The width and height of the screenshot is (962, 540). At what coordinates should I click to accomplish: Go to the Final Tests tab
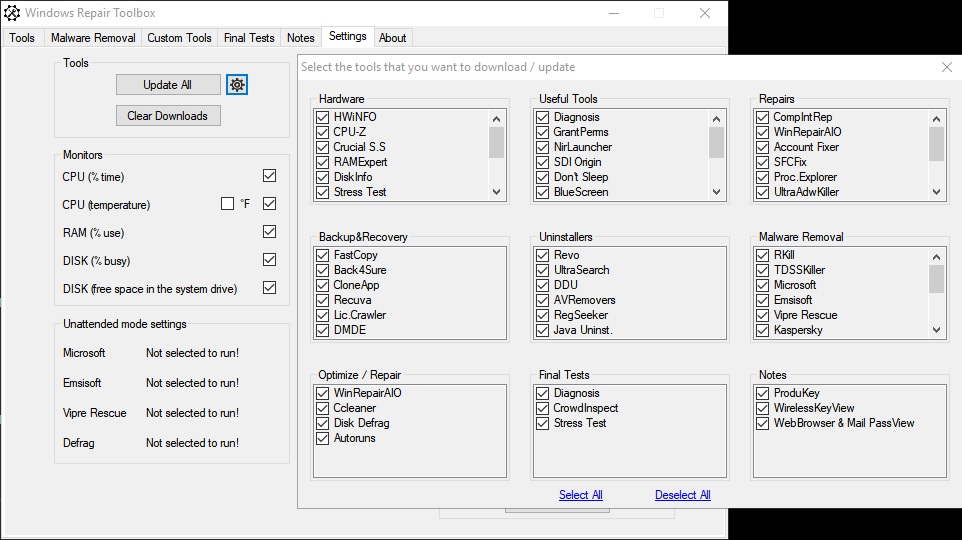click(x=249, y=38)
